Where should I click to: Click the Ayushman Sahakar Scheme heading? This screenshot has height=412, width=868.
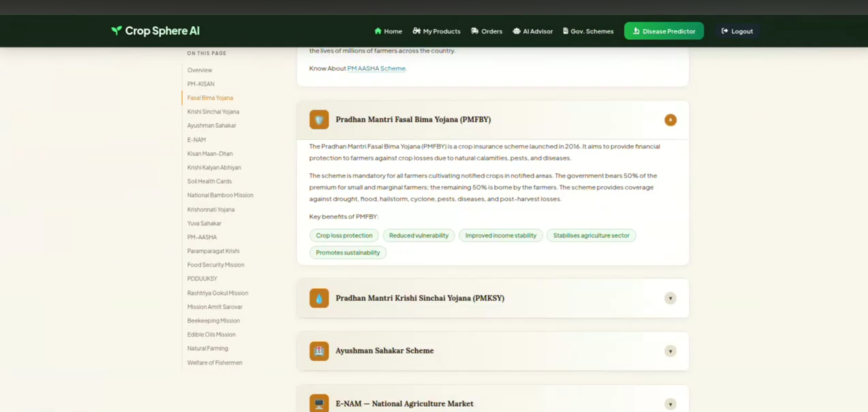385,351
